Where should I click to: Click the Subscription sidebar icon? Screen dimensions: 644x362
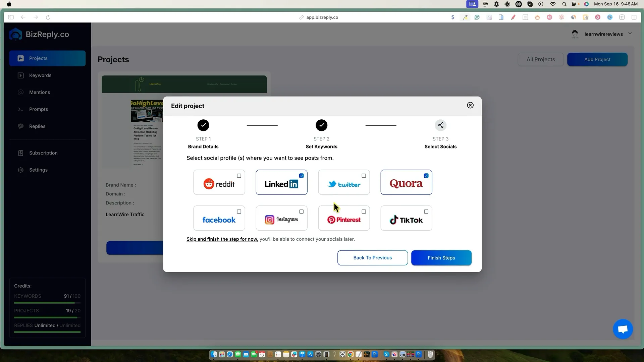(x=21, y=153)
